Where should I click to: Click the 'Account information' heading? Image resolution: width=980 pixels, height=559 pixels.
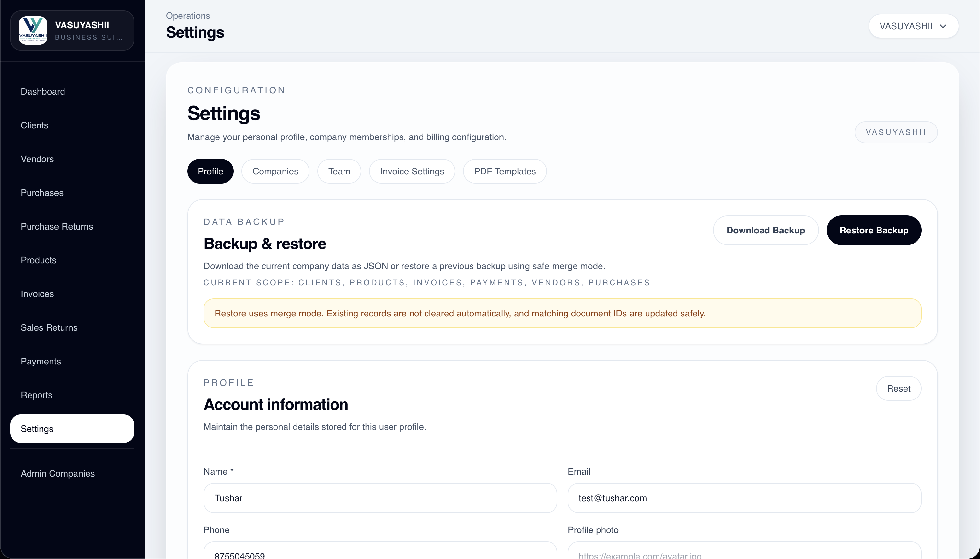[276, 405]
